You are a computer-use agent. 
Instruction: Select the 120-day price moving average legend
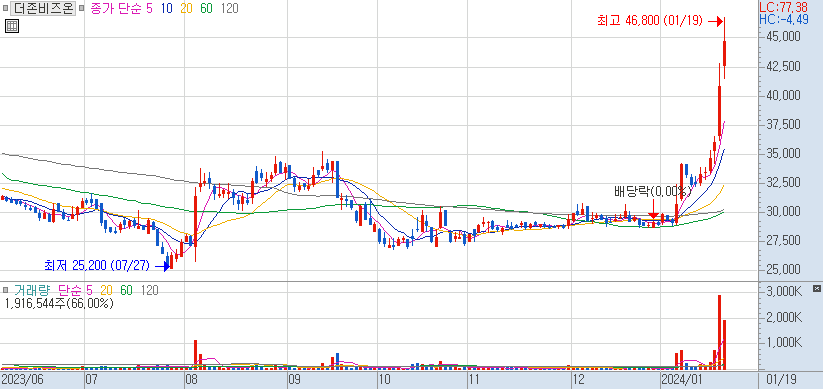click(229, 9)
